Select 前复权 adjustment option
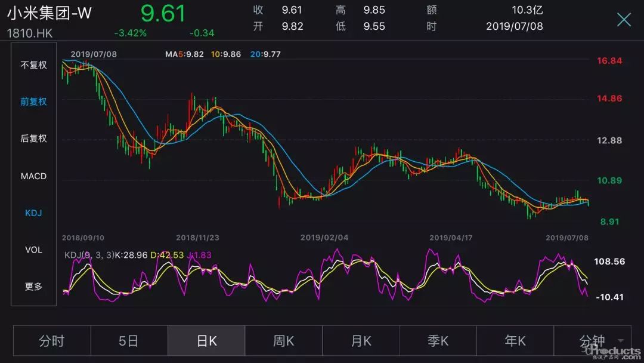Image resolution: width=644 pixels, height=363 pixels. 33,101
